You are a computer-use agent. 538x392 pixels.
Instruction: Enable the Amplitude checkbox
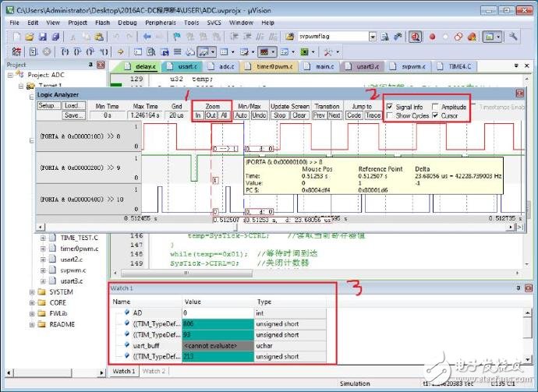click(x=435, y=106)
